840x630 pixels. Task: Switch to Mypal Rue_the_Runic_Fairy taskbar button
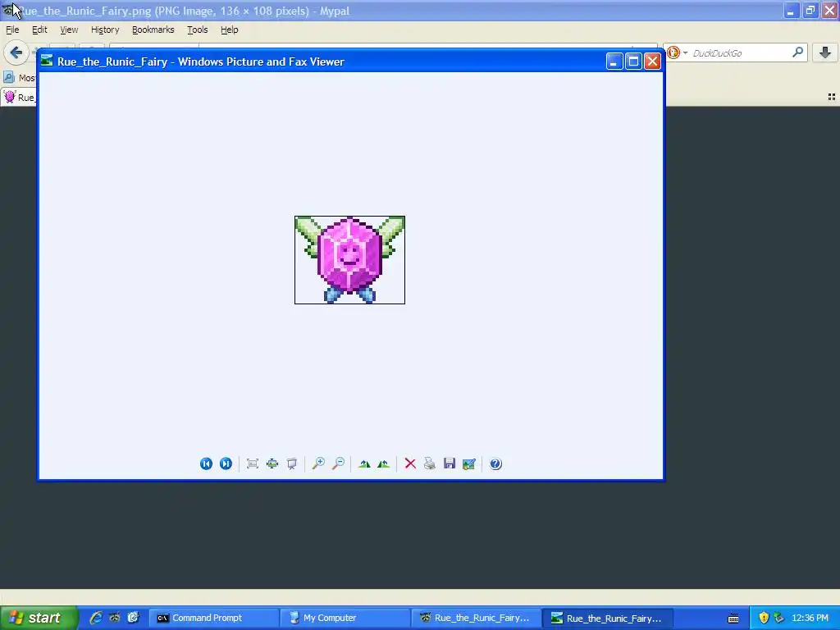tap(477, 618)
